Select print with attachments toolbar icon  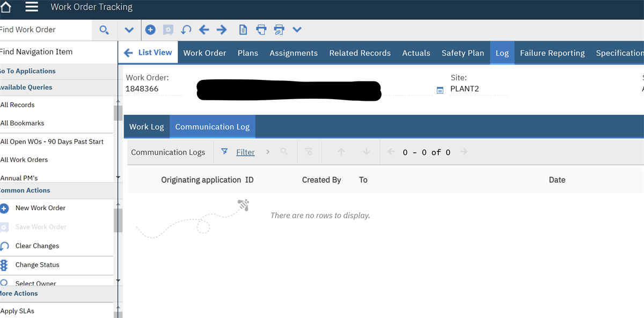(279, 29)
